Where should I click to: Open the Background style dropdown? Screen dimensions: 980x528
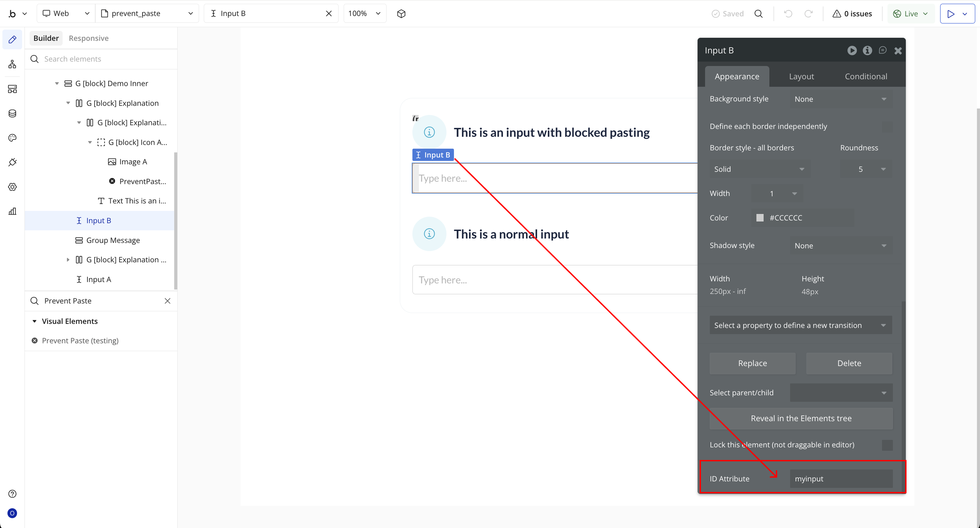pos(841,99)
